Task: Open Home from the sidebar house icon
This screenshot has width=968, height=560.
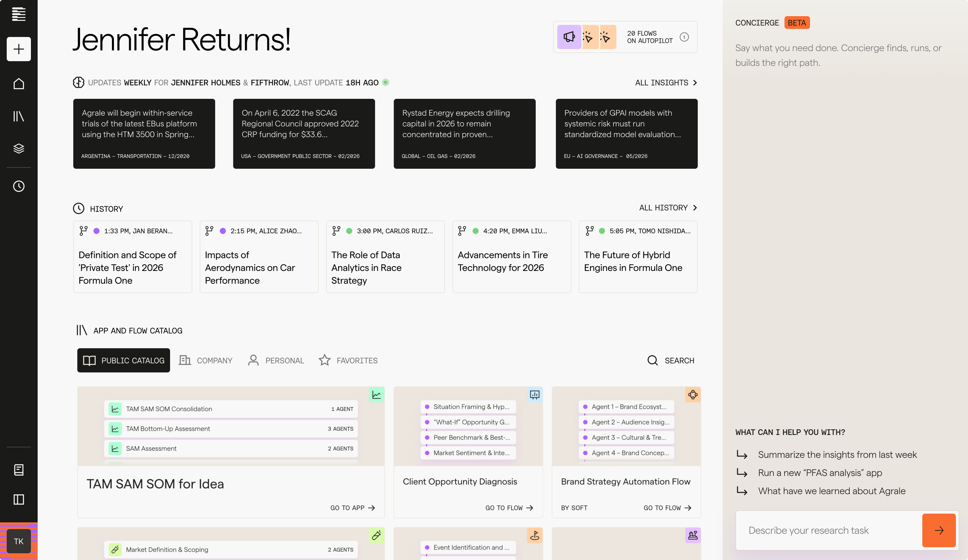Action: 18,84
